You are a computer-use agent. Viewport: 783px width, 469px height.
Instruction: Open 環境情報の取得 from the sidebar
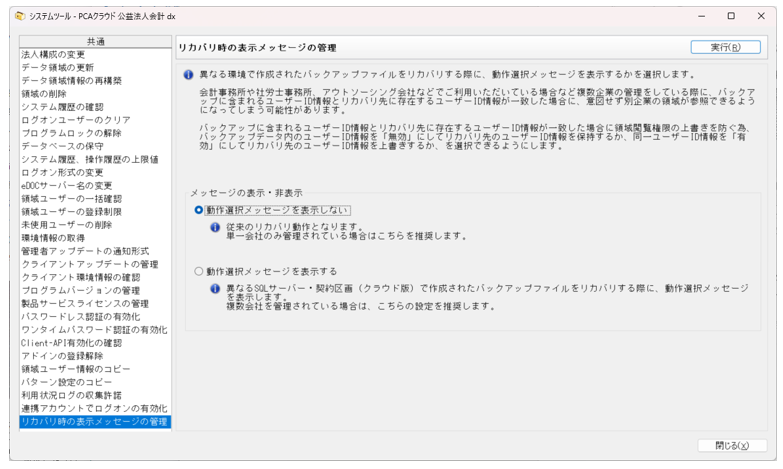55,238
